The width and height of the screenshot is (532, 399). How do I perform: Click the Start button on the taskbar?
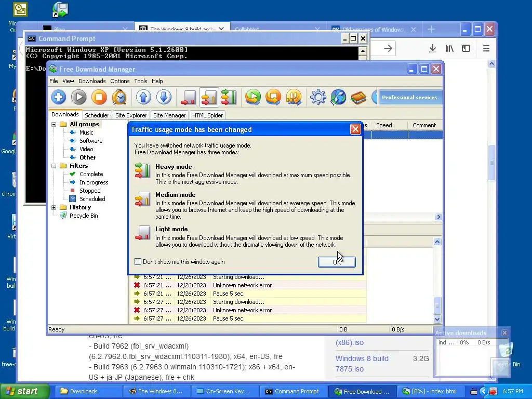[25, 391]
